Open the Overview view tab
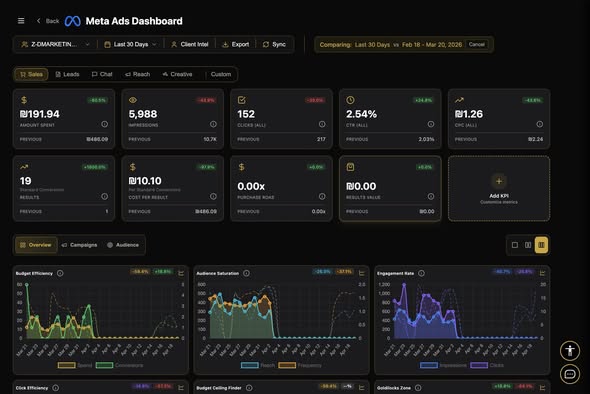The image size is (590, 394). 36,245
